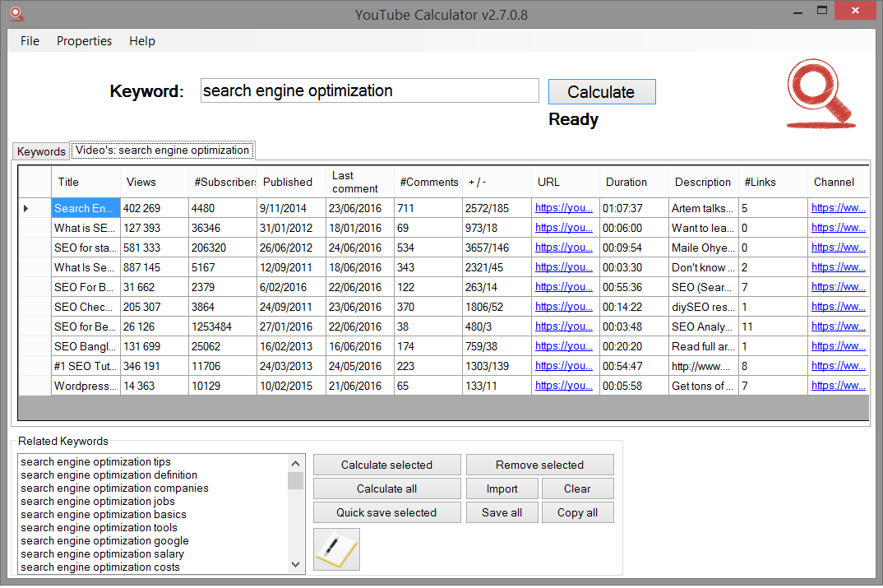
Task: Sort by the + / - column header
Action: tap(497, 182)
